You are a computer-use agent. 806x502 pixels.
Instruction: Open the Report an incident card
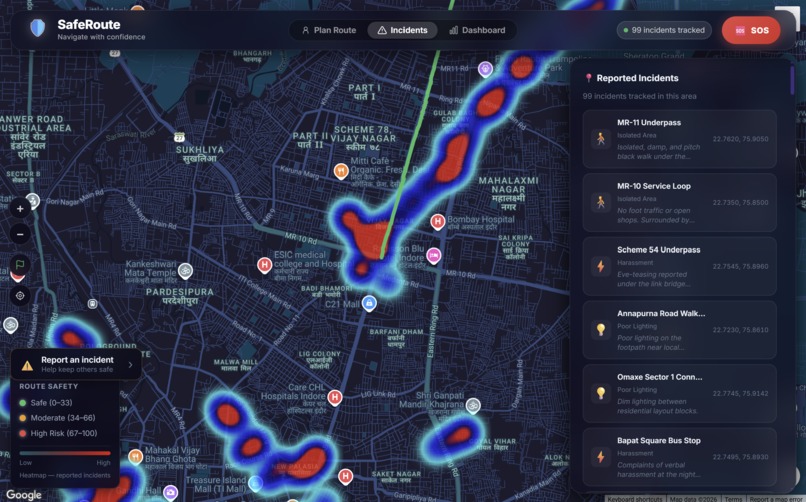tap(76, 364)
